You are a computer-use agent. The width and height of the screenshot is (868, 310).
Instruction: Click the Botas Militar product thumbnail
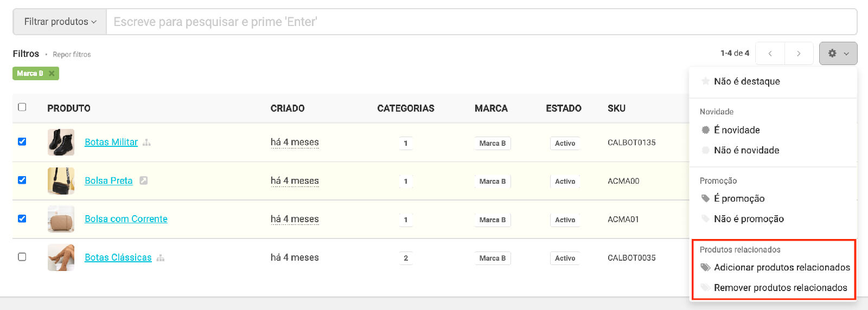click(61, 142)
